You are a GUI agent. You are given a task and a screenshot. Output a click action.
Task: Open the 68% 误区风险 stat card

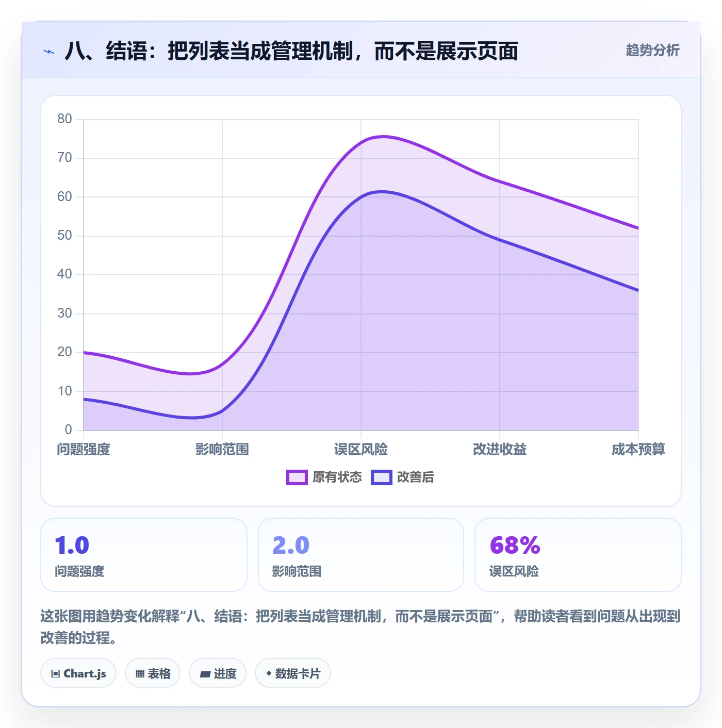(x=578, y=555)
